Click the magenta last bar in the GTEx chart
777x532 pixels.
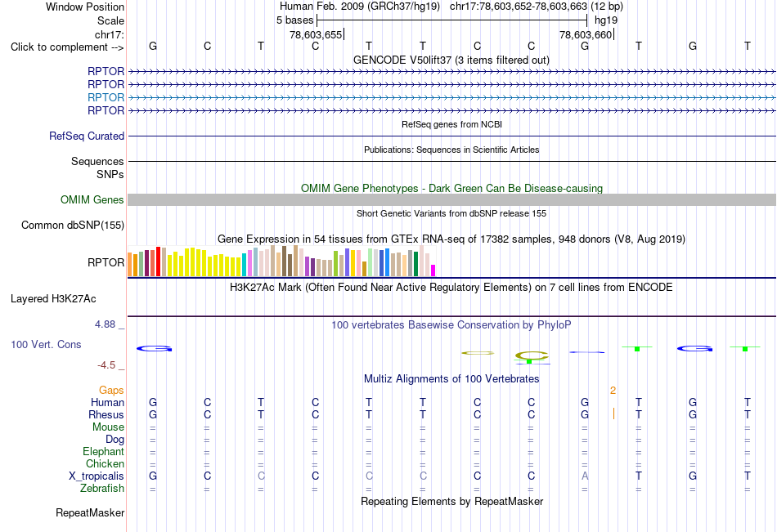433,270
